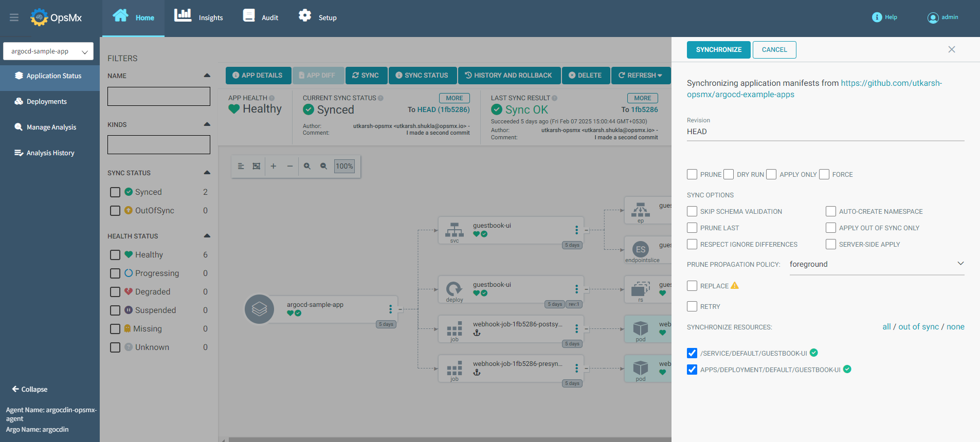Uncheck /SERVICE/DEFAULT/GUESTBOOK-UI resource
The width and height of the screenshot is (980, 442).
[692, 353]
